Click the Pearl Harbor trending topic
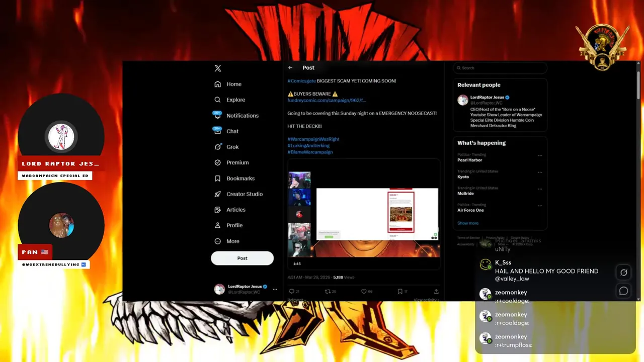The height and width of the screenshot is (362, 644). point(469,160)
